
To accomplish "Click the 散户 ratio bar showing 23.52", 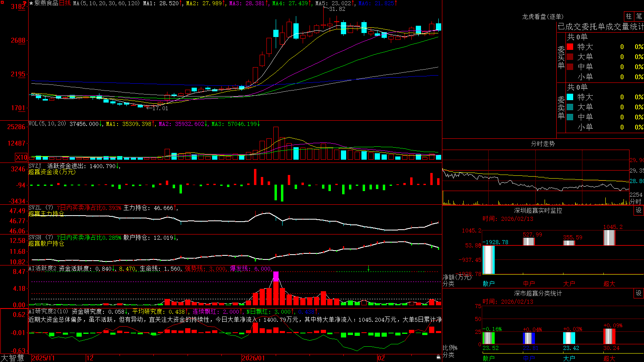I will point(489,338).
